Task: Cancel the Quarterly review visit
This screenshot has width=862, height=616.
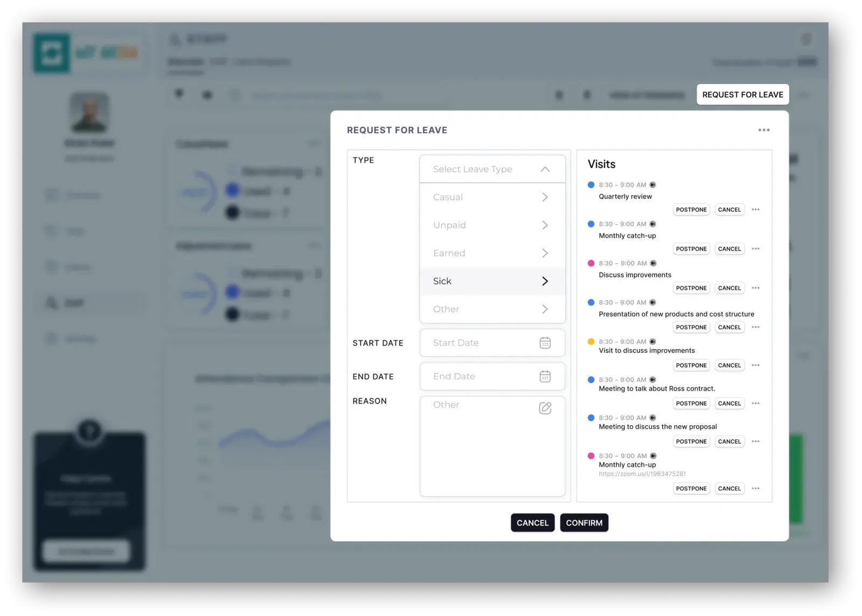Action: pyautogui.click(x=729, y=210)
